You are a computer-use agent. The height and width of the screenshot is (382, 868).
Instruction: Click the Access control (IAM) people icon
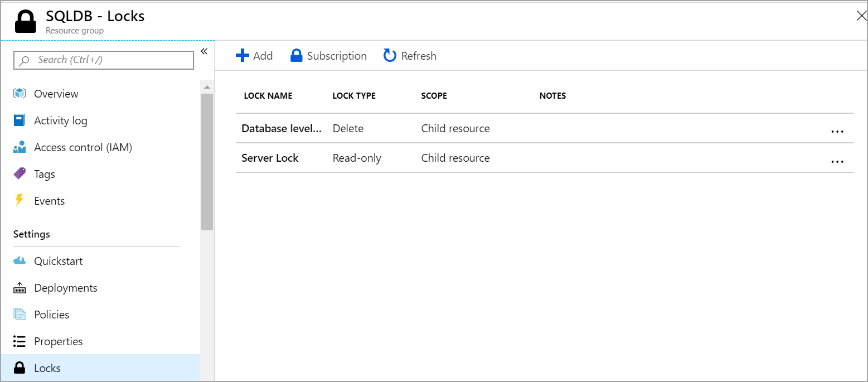tap(20, 147)
